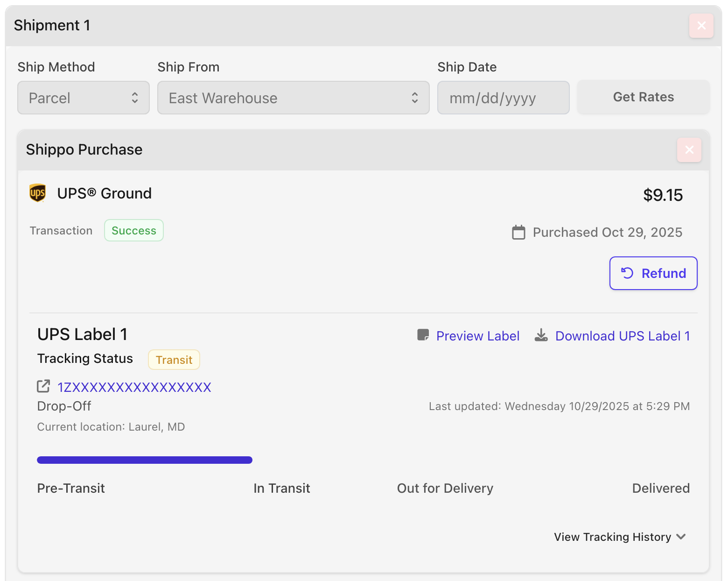Screen dimensions: 728x581
Task: Open the Preview Label link
Action: tap(477, 336)
